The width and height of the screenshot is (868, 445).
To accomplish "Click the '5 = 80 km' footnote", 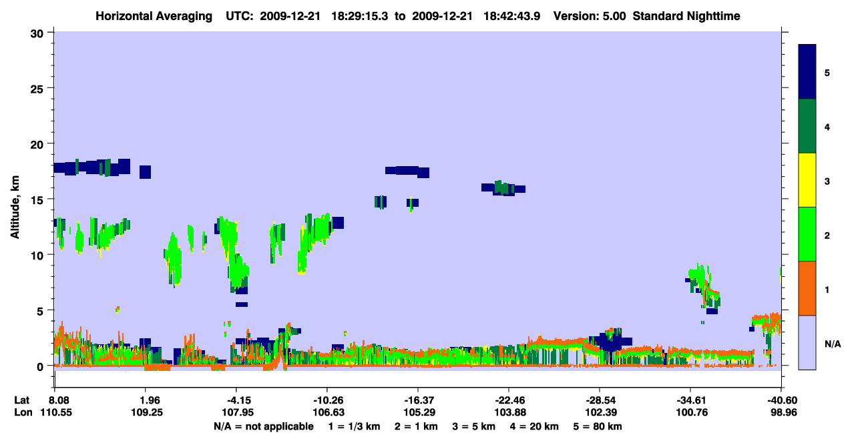I will click(598, 426).
